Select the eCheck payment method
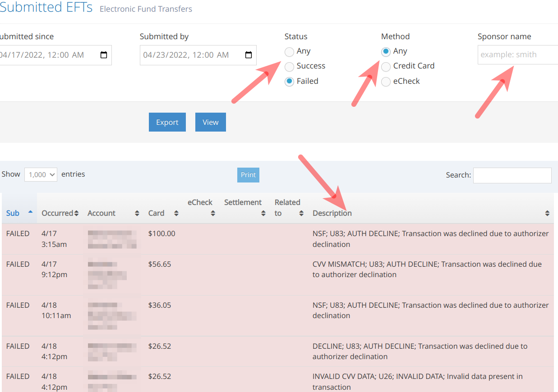Screen dimensions: 558x392 tap(386, 82)
